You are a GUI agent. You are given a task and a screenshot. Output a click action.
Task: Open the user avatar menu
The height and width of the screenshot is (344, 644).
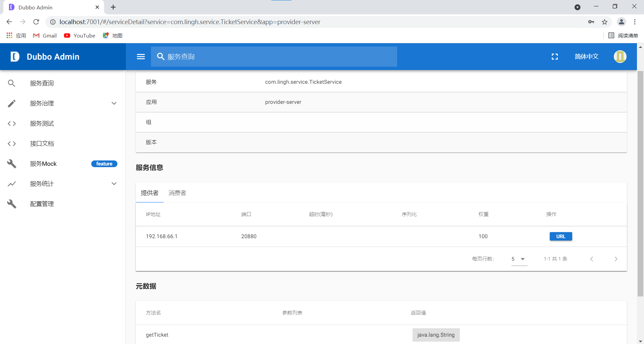tap(620, 57)
